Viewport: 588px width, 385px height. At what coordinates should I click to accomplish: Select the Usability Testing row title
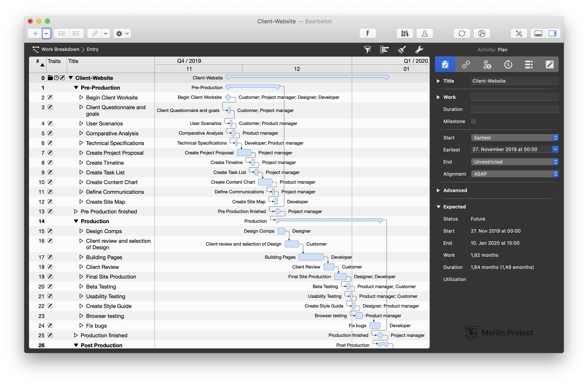point(106,296)
